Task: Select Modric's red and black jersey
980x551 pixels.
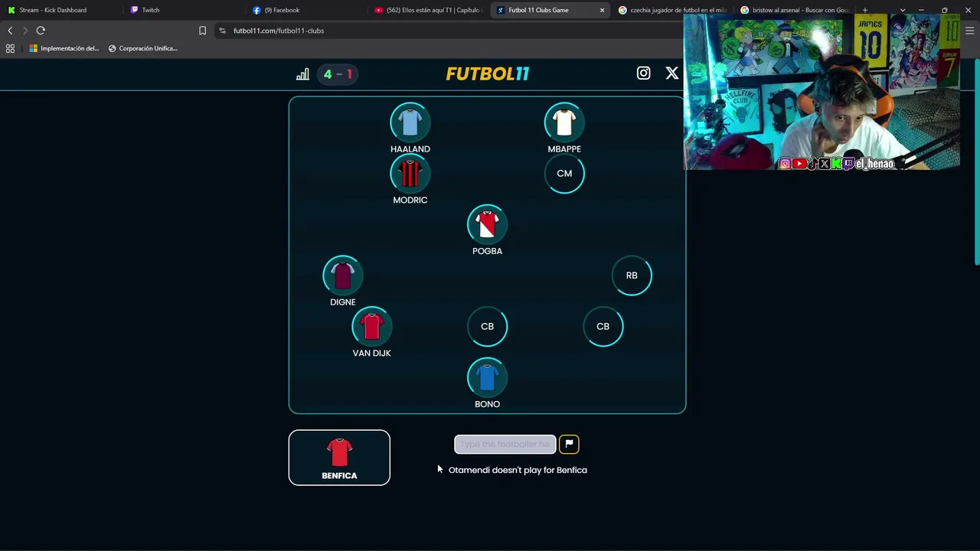Action: click(410, 174)
